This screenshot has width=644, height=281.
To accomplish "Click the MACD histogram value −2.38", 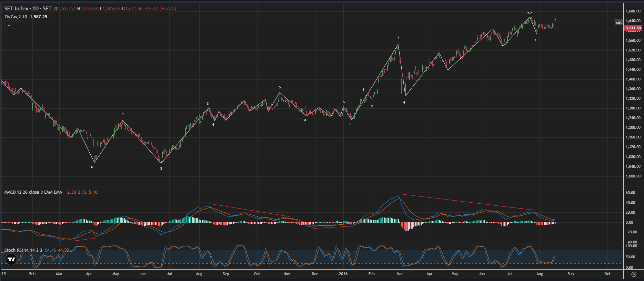I will tap(70, 192).
